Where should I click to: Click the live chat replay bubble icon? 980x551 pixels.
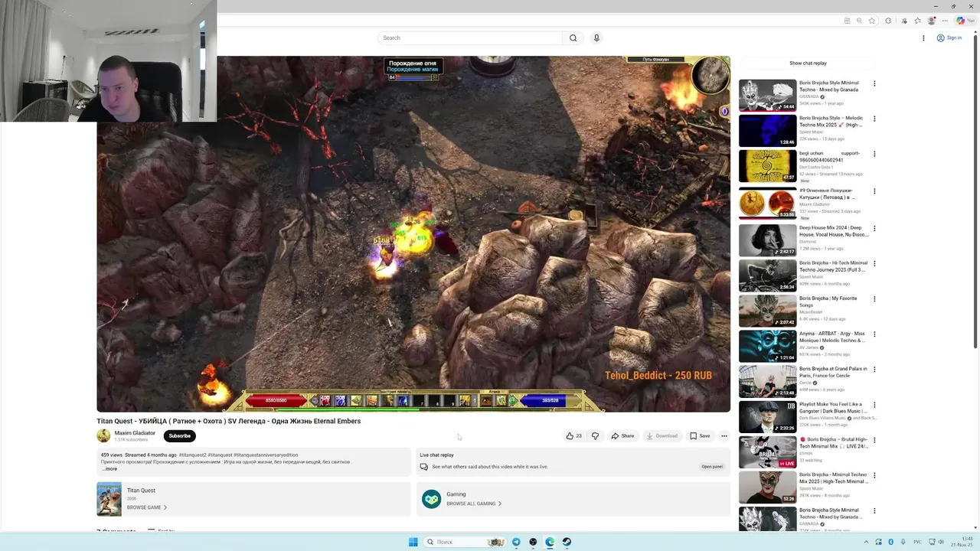(x=423, y=467)
